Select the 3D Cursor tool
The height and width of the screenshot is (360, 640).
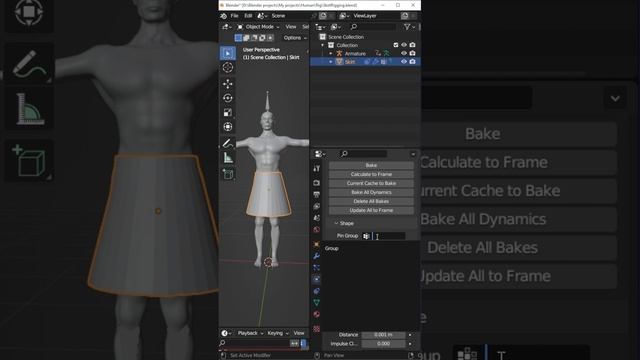tap(228, 67)
